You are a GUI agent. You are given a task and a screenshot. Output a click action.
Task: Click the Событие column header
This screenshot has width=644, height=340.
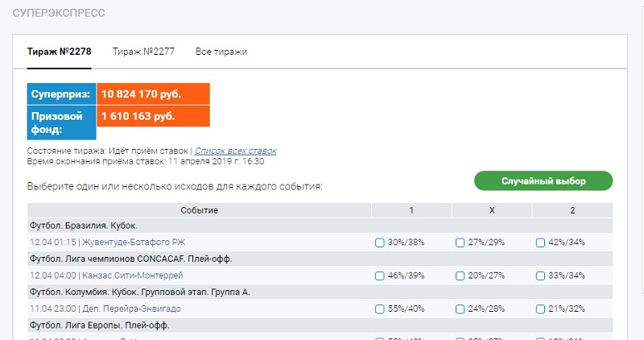(199, 210)
